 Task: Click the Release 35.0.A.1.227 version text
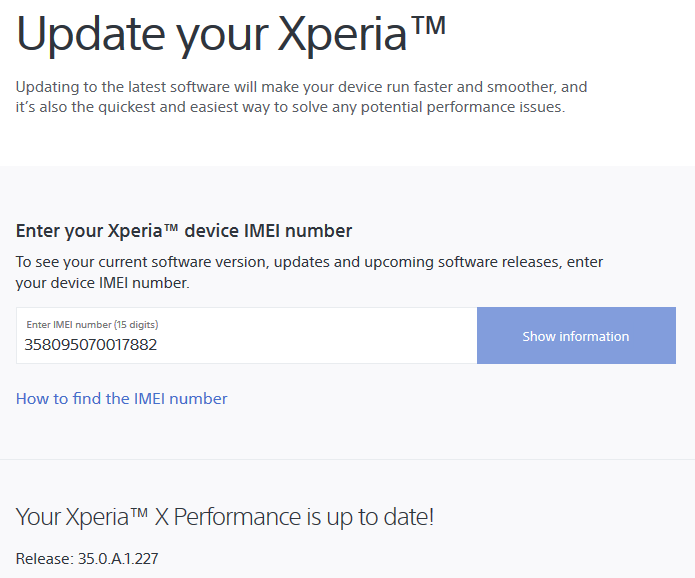pos(87,558)
